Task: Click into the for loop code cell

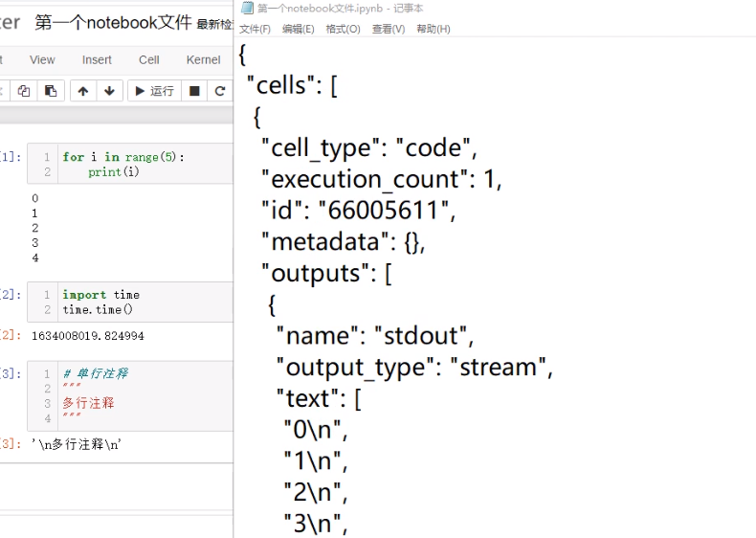Action: pyautogui.click(x=130, y=164)
